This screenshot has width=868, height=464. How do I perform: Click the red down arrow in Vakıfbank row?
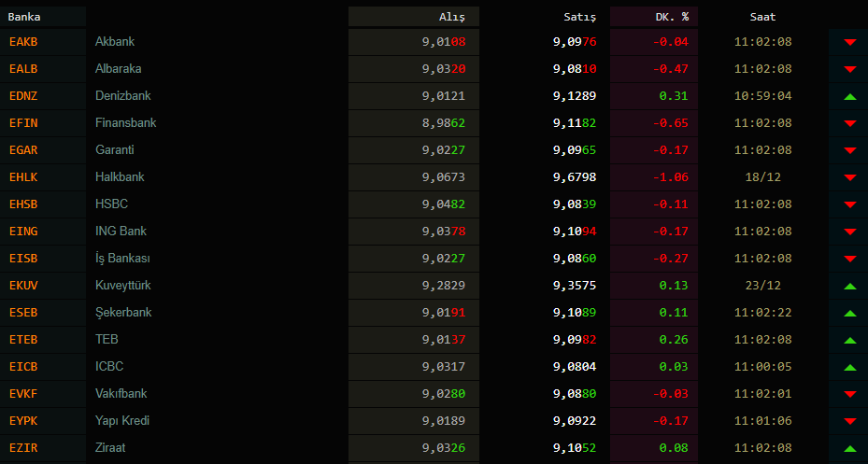coord(849,394)
